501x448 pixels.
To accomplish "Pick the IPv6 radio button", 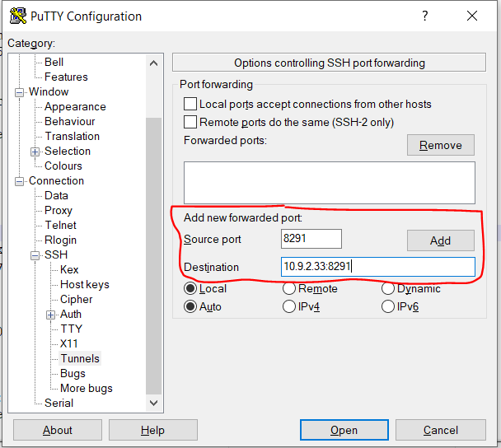I will (x=387, y=307).
